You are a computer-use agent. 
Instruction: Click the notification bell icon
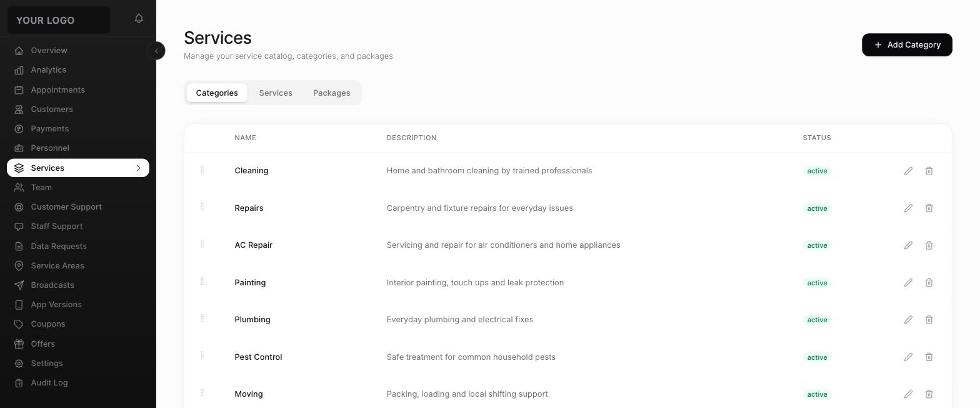[x=139, y=19]
